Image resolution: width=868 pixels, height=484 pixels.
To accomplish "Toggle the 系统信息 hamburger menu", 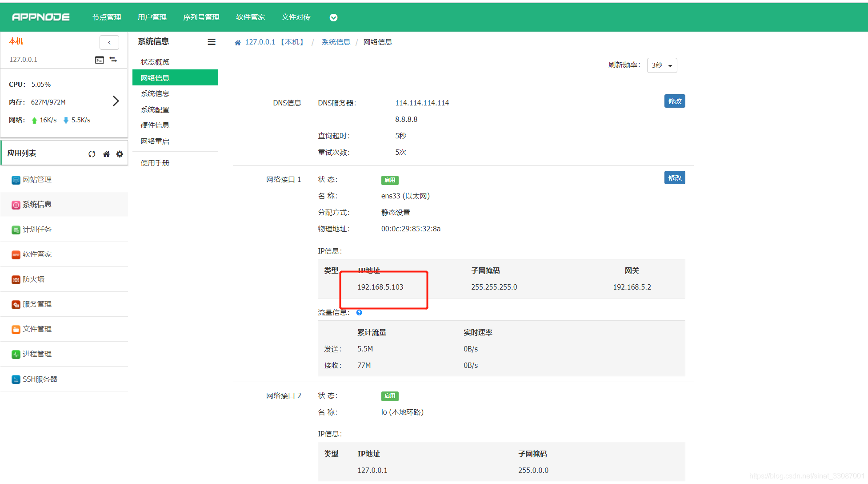I will click(212, 42).
